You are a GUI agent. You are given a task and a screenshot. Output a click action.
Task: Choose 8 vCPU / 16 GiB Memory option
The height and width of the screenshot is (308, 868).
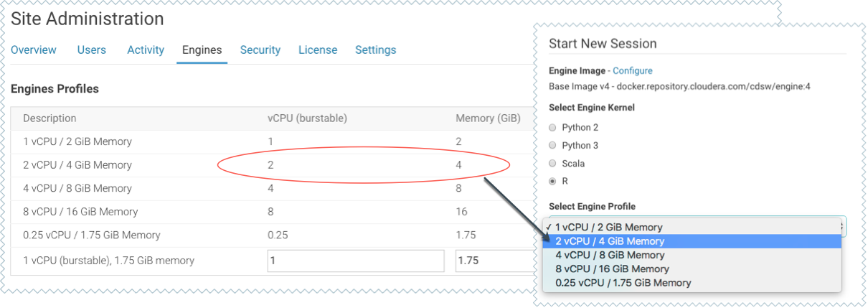(x=612, y=269)
